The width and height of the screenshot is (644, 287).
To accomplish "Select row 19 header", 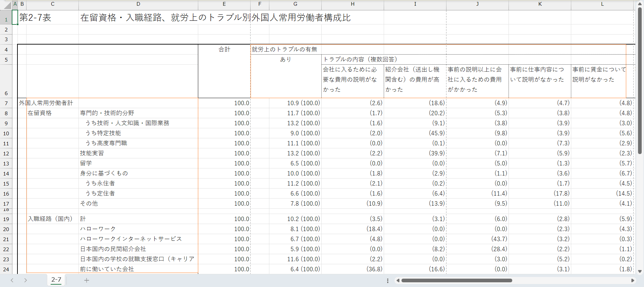I will click(6, 219).
